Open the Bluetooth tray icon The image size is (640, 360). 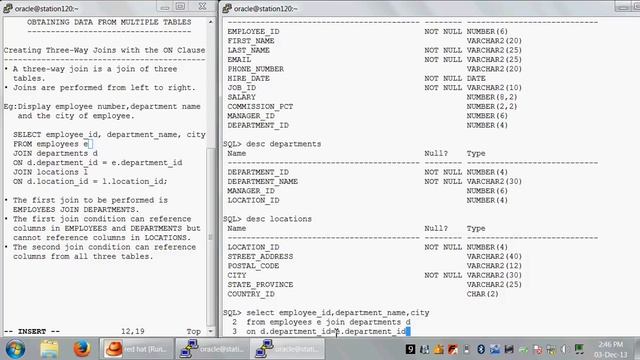click(481, 349)
